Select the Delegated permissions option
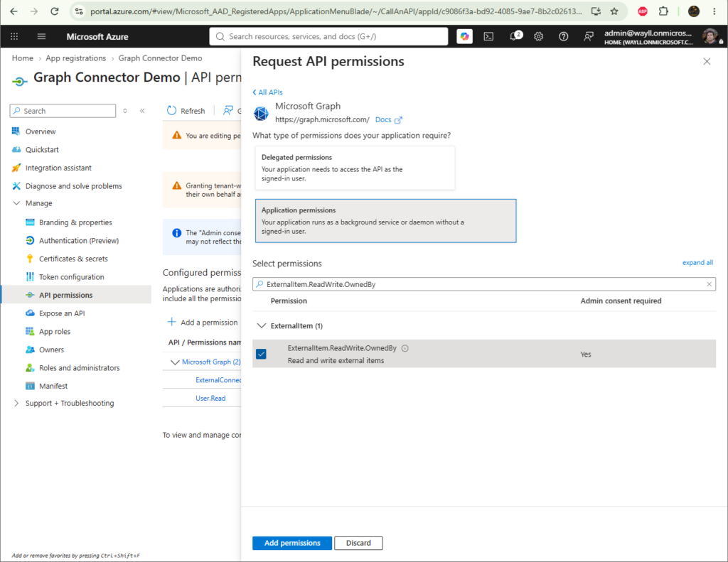Viewport: 728px width, 562px height. pyautogui.click(x=355, y=168)
